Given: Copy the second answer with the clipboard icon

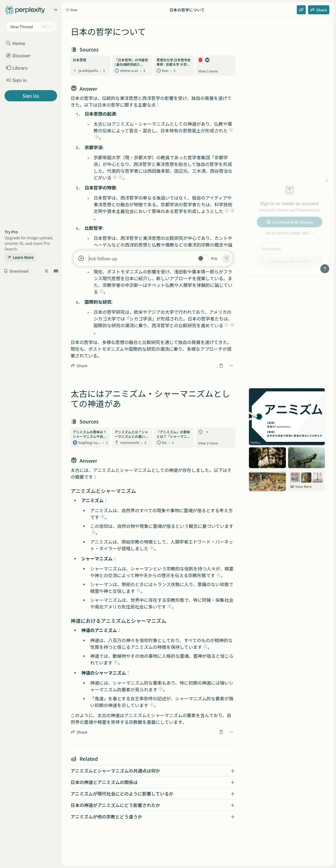Looking at the screenshot, I should [221, 732].
